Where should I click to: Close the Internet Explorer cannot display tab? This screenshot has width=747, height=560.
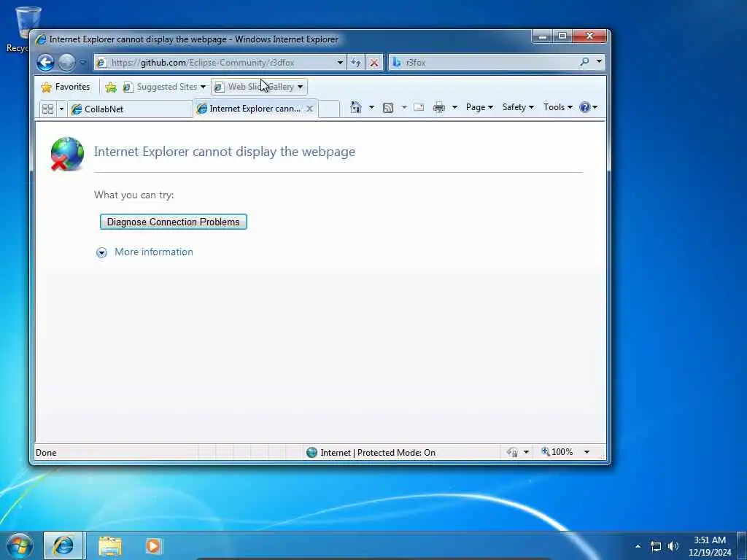[309, 109]
